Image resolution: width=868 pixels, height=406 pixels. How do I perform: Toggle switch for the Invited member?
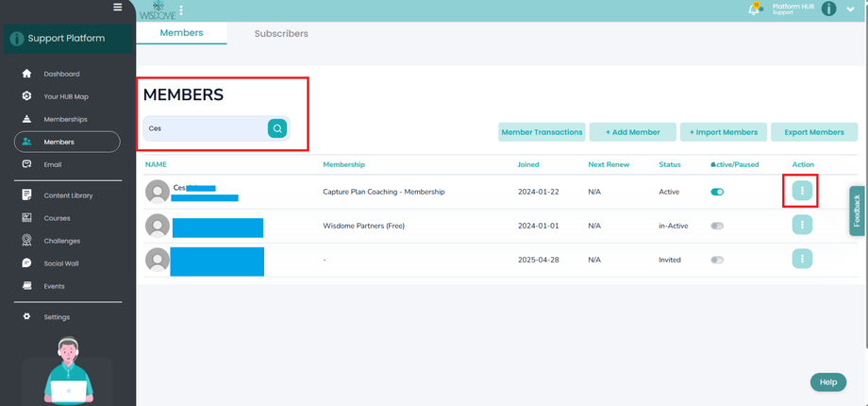717,260
